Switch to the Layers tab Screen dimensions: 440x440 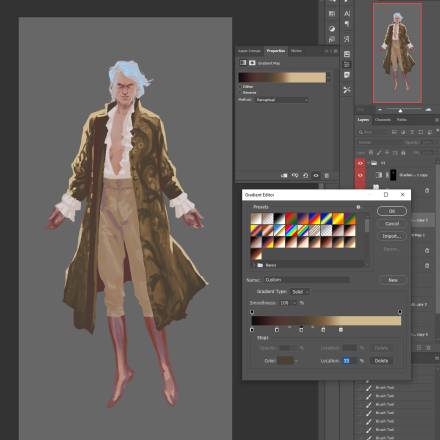click(363, 119)
